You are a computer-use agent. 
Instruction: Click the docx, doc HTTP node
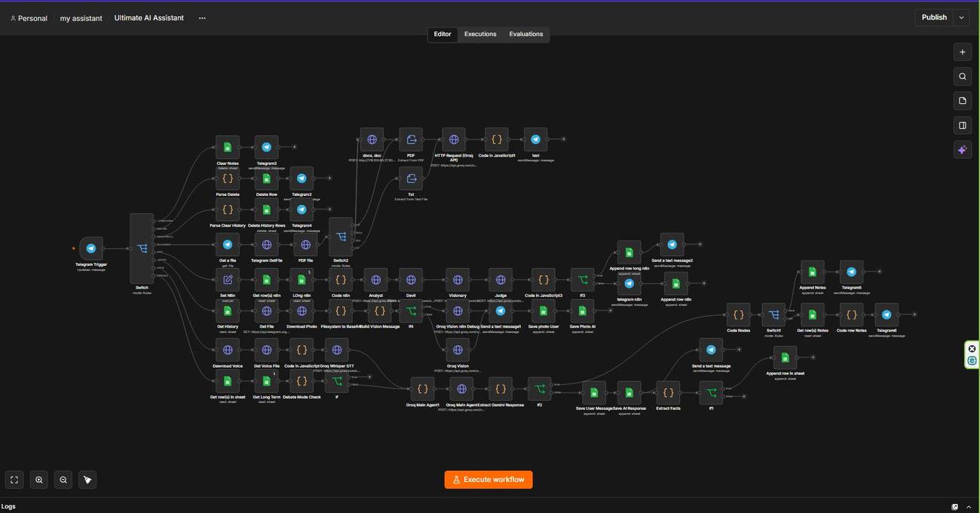click(372, 139)
